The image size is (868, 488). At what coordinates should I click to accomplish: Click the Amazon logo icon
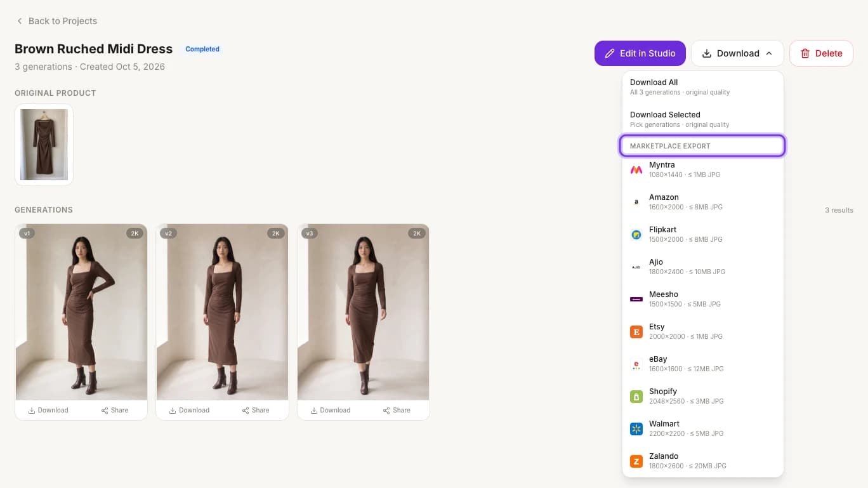pos(636,202)
